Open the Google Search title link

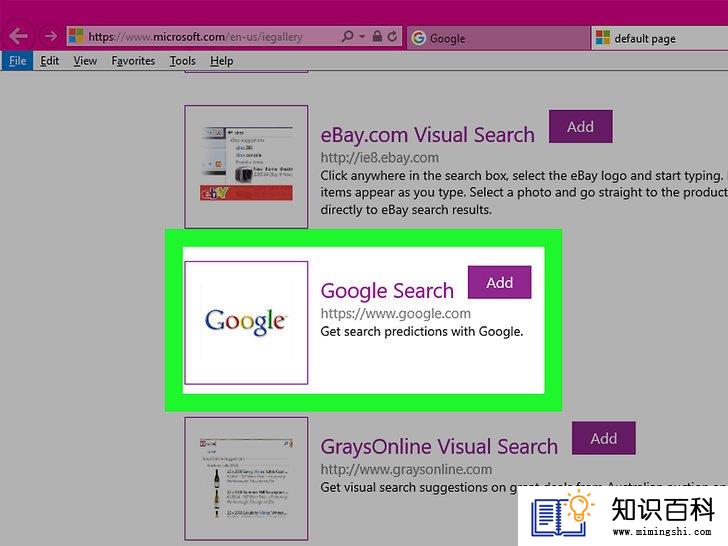(387, 292)
